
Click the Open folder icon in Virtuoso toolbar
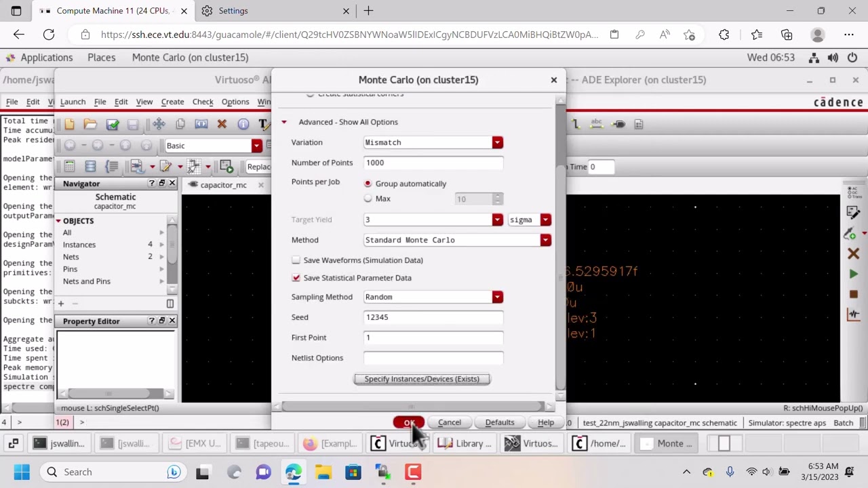coord(90,124)
